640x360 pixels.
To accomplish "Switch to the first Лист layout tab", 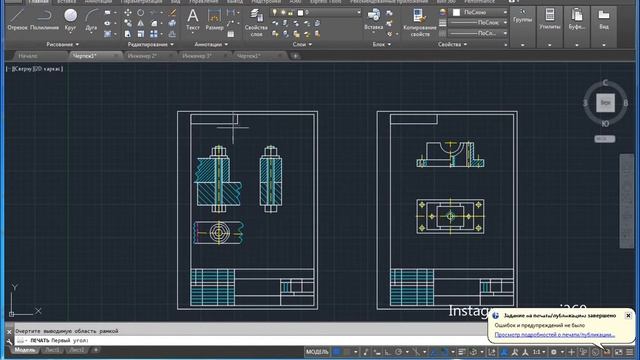I will [x=52, y=350].
